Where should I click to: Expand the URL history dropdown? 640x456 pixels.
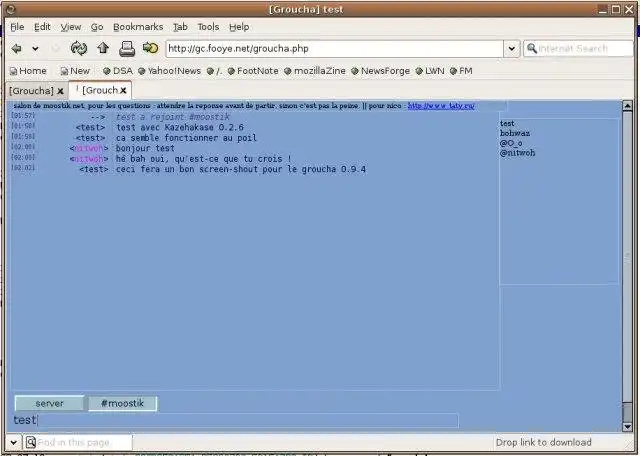(511, 49)
